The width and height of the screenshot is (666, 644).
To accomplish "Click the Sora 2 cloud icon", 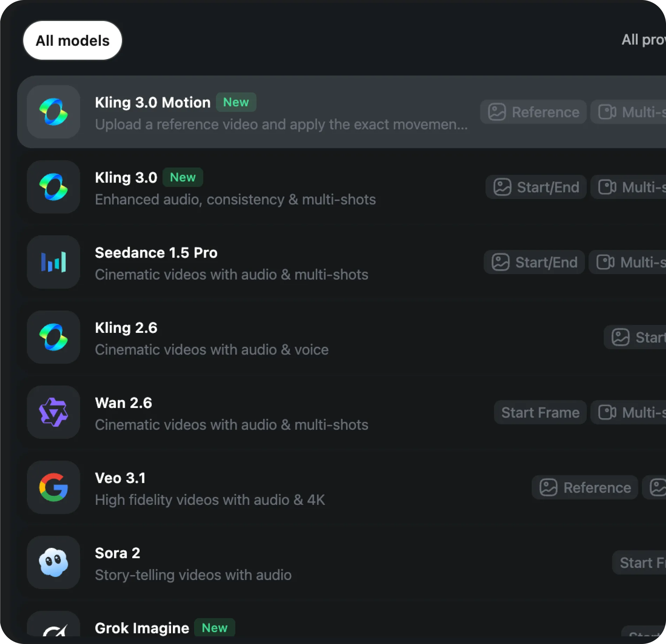I will pyautogui.click(x=54, y=562).
